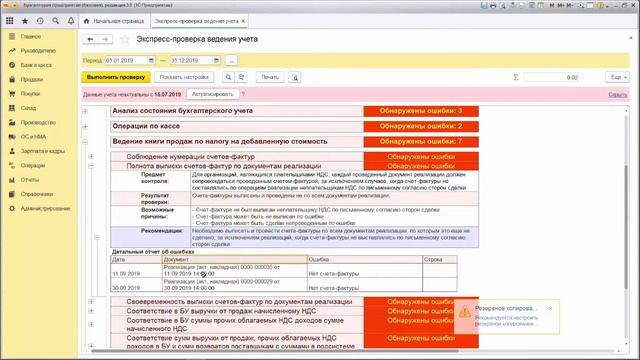
Task: Expand Соблюдение нумерации счетов-фактур row
Action: (91, 156)
